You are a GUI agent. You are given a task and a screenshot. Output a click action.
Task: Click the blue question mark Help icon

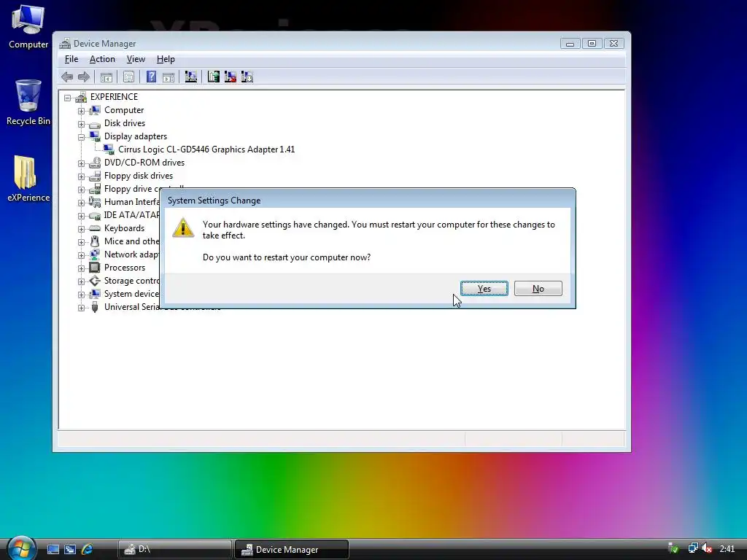coord(151,77)
